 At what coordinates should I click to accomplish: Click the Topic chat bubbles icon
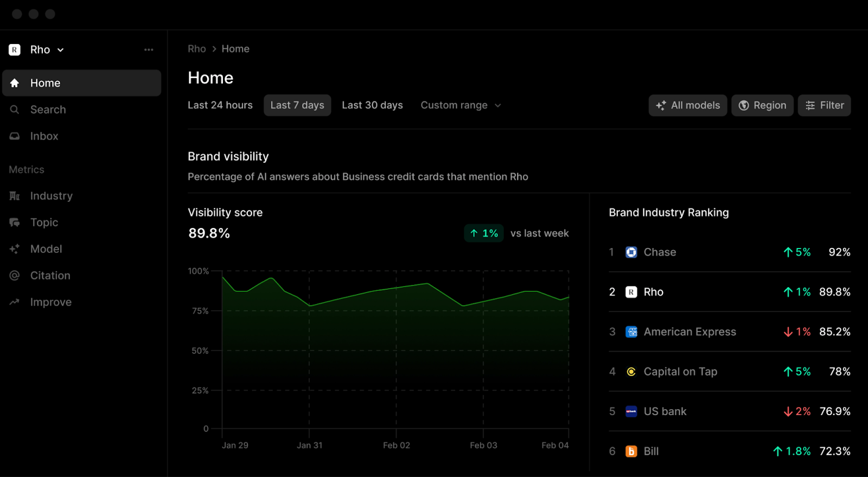click(15, 222)
